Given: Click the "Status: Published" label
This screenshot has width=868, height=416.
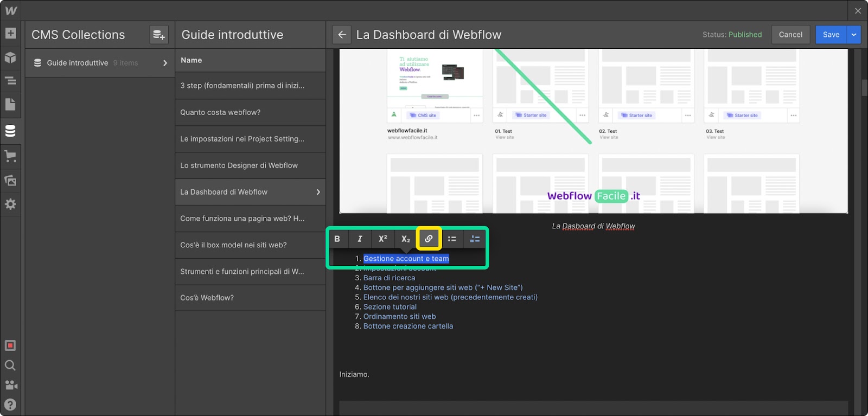Looking at the screenshot, I should [x=732, y=35].
